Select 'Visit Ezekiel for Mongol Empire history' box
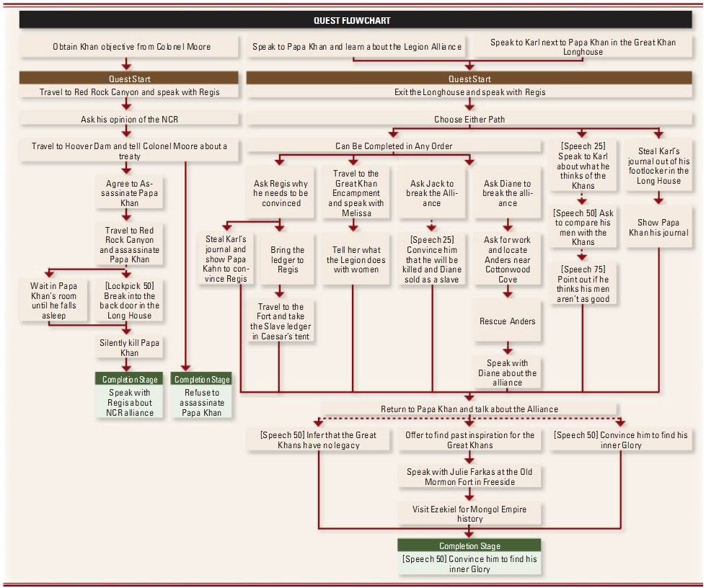The width and height of the screenshot is (706, 588). click(469, 514)
